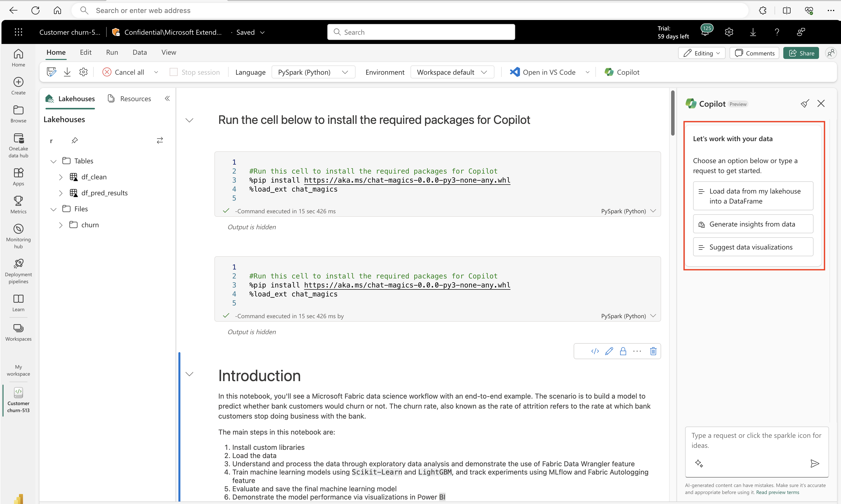Click Open in VS Code
The width and height of the screenshot is (841, 504).
[542, 72]
